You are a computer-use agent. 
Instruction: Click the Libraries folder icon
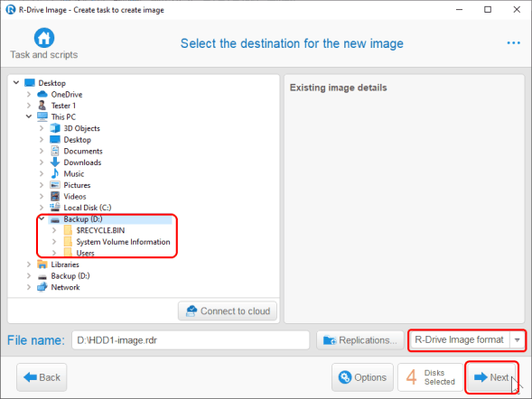[x=42, y=264]
